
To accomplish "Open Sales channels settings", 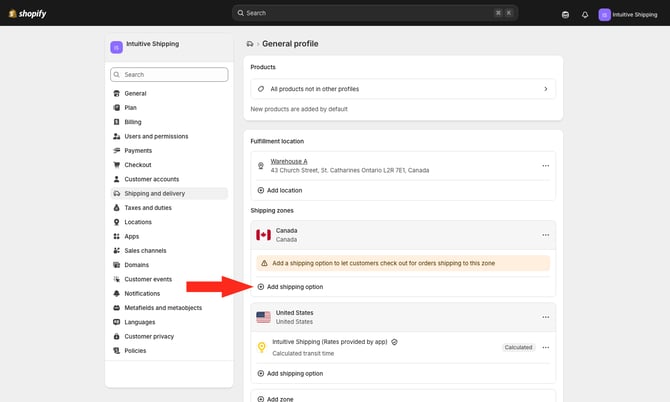I will tap(169, 251).
